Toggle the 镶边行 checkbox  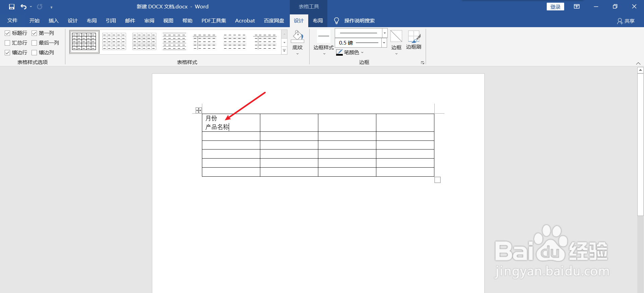click(x=7, y=53)
